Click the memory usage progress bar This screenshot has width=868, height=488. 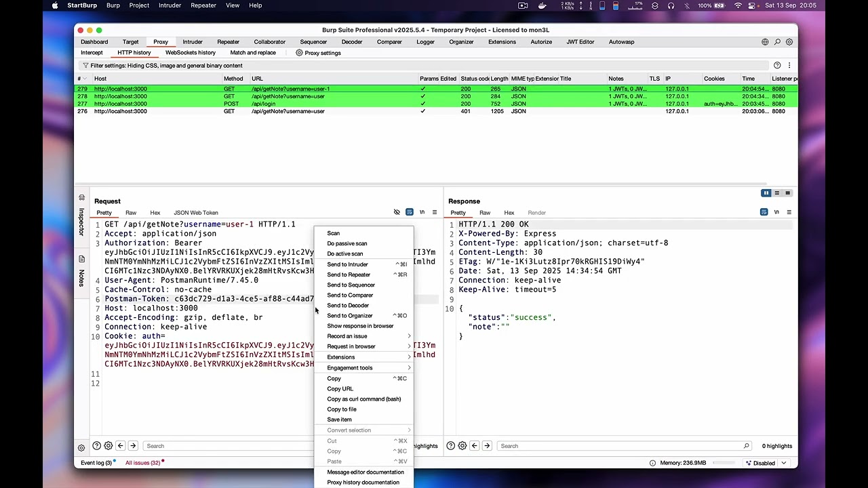(724, 463)
